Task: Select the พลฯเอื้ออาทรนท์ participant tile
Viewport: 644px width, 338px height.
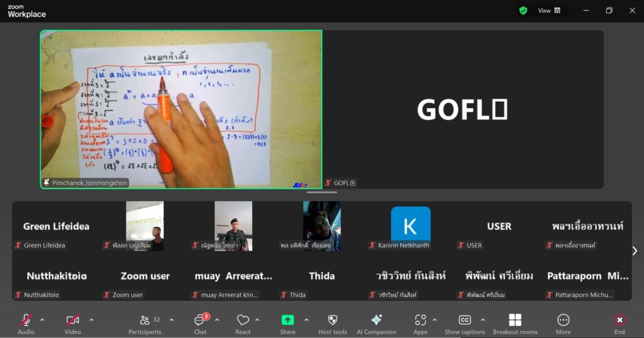Action: (587, 226)
